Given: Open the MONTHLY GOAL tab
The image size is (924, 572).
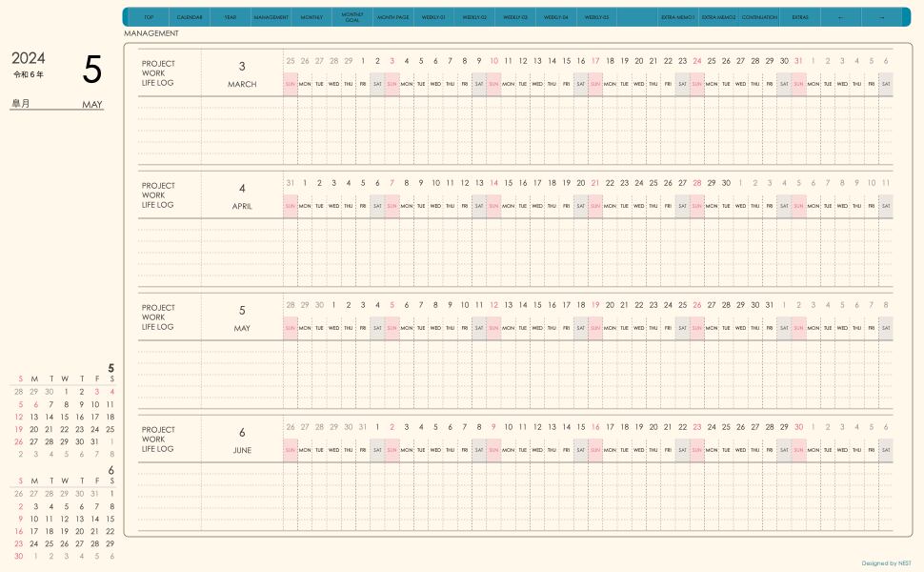Looking at the screenshot, I should coord(352,17).
